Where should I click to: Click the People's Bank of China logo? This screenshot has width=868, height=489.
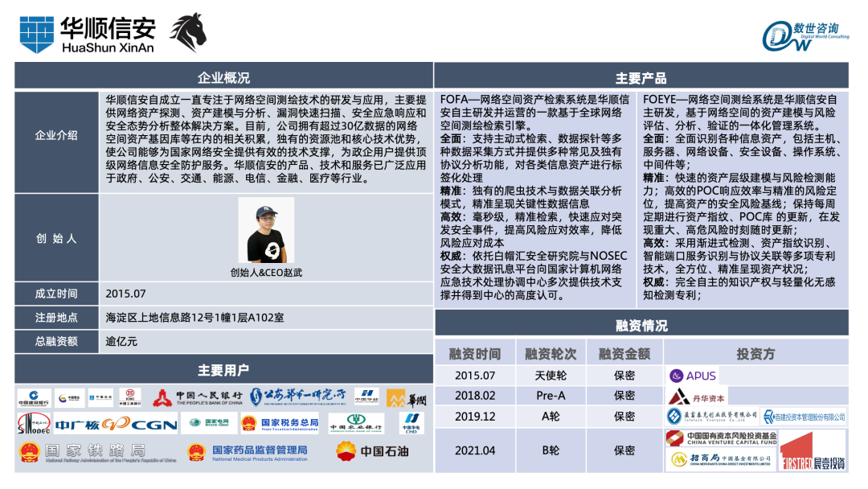pyautogui.click(x=199, y=397)
